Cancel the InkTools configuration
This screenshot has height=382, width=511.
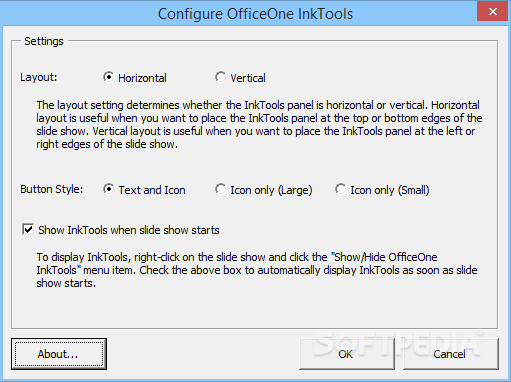[451, 354]
